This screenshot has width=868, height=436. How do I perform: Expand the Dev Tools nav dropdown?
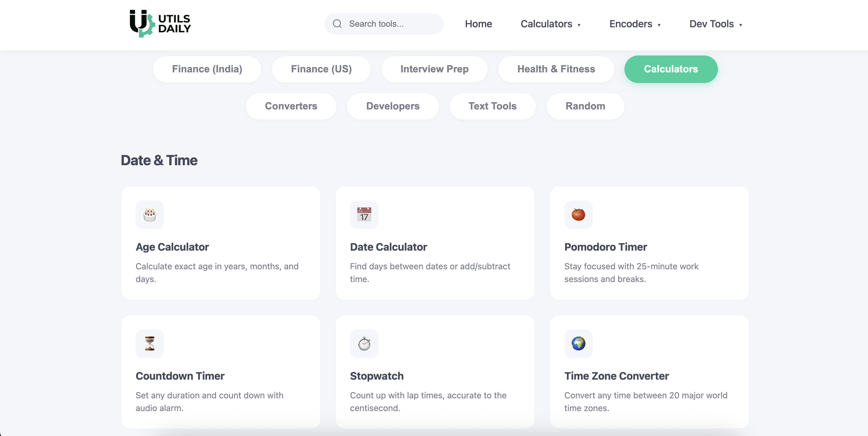[716, 24]
